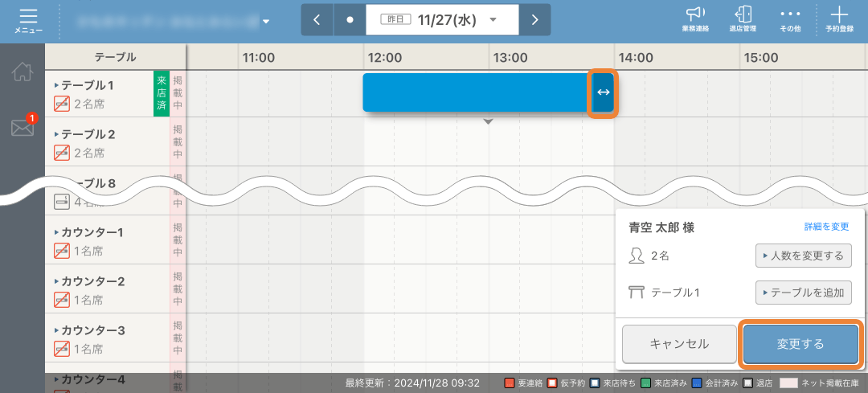Image resolution: width=868 pixels, height=393 pixels.
Task: Click 掲載中 tag on カウンター2 row
Action: (x=177, y=289)
